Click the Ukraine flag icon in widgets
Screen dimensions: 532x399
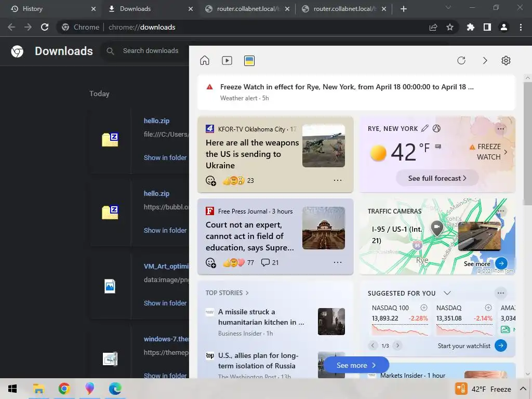(x=249, y=61)
